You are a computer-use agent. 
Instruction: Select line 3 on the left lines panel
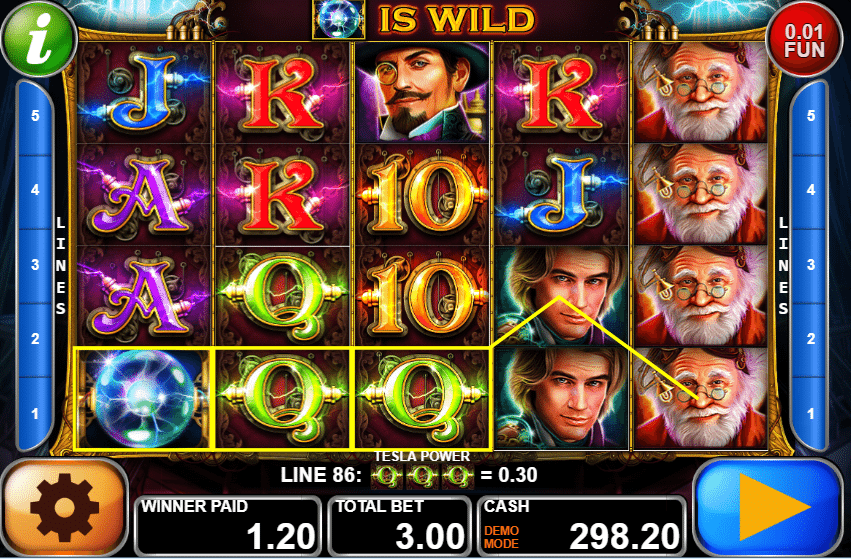point(35,265)
